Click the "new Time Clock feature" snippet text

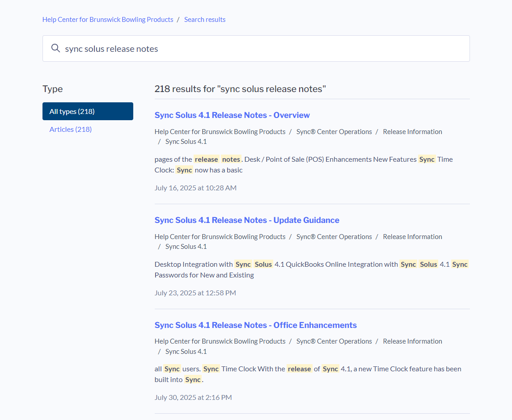pyautogui.click(x=395, y=369)
